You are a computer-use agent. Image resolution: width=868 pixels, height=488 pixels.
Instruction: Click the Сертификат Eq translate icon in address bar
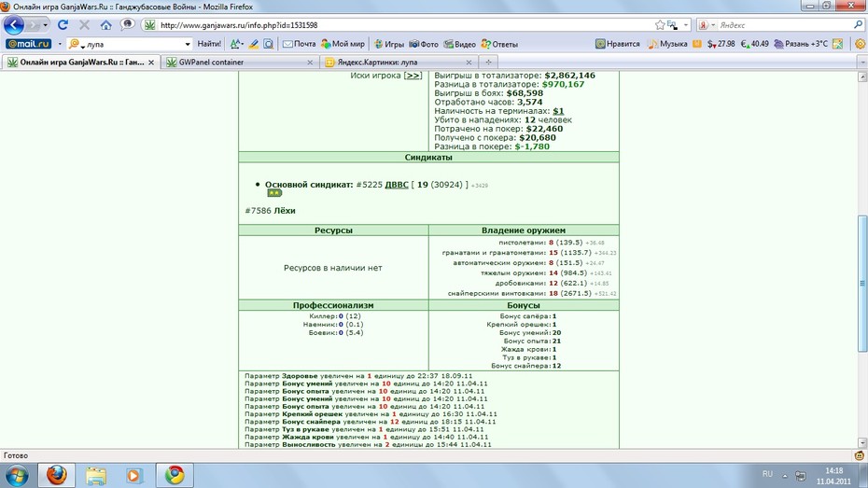pos(672,25)
